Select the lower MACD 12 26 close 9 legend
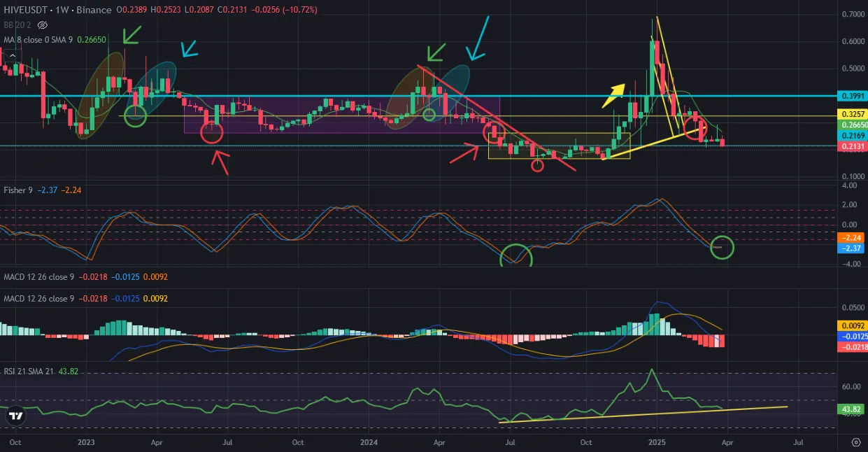 [39, 299]
